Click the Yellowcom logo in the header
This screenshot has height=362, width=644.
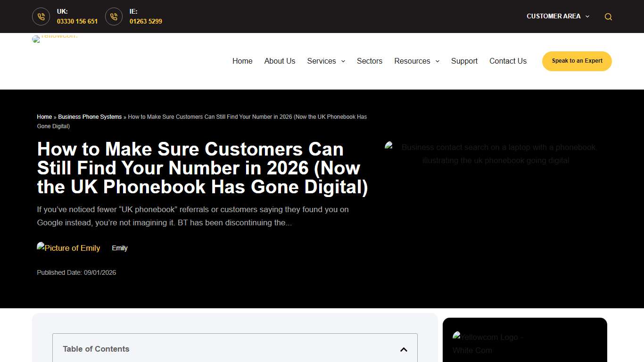55,39
